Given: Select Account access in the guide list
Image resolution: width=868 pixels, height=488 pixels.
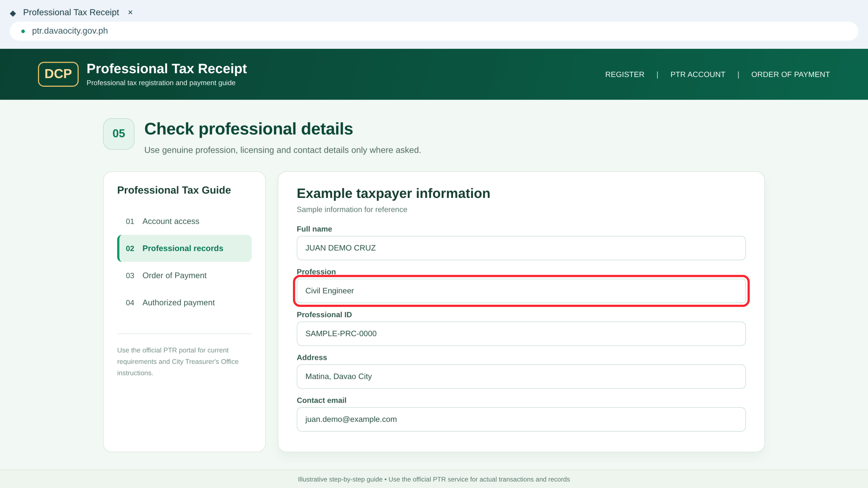Looking at the screenshot, I should (184, 221).
